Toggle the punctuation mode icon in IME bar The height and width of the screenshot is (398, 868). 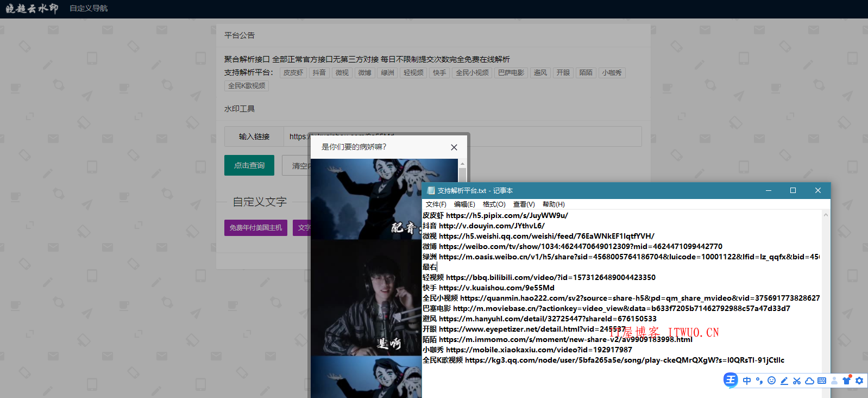click(759, 381)
